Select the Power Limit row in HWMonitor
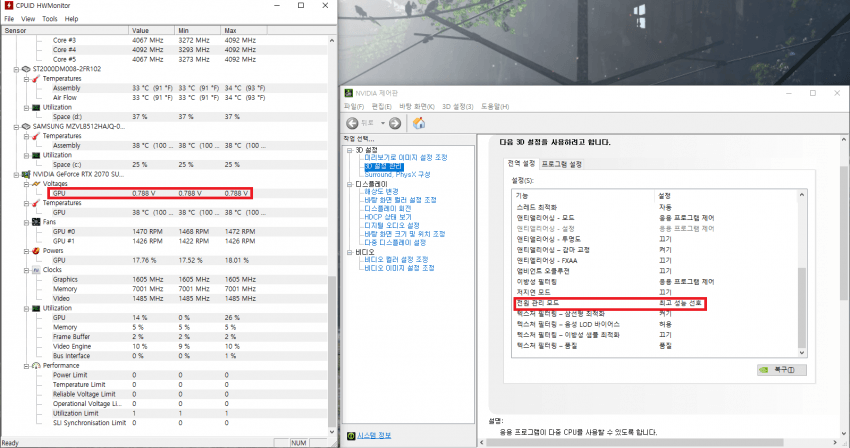The height and width of the screenshot is (448, 850). [163, 375]
